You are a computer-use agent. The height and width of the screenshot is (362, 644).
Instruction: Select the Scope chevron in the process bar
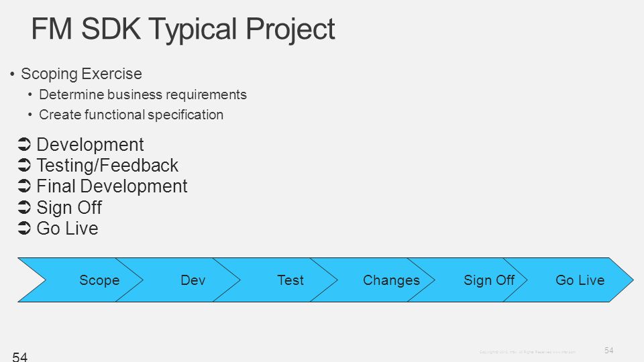(80, 280)
